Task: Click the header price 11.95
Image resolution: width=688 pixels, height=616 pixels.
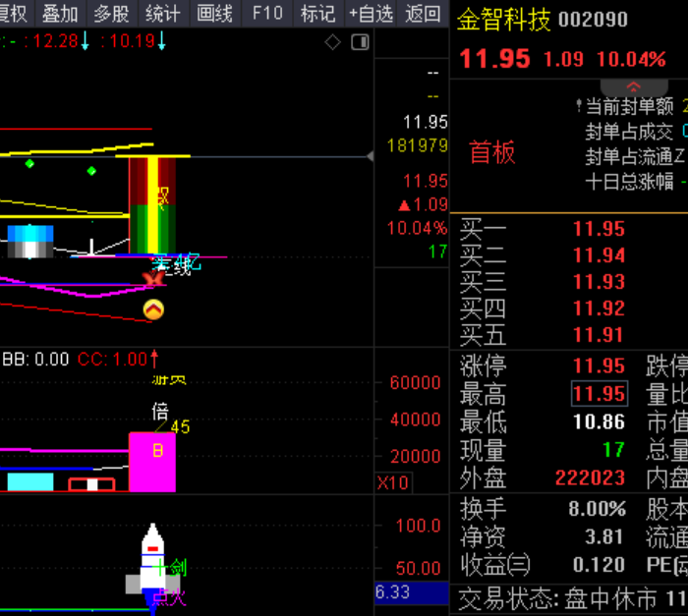Action: click(494, 58)
